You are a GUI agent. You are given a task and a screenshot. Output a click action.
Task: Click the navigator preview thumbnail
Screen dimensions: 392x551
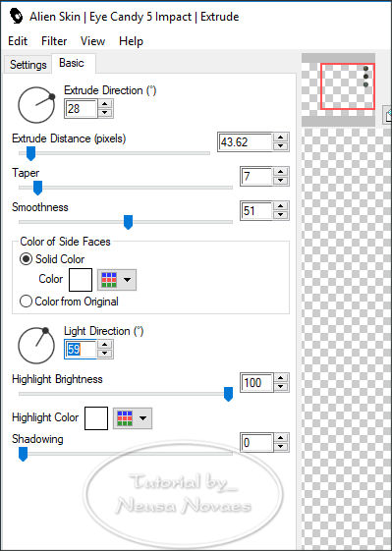[348, 86]
